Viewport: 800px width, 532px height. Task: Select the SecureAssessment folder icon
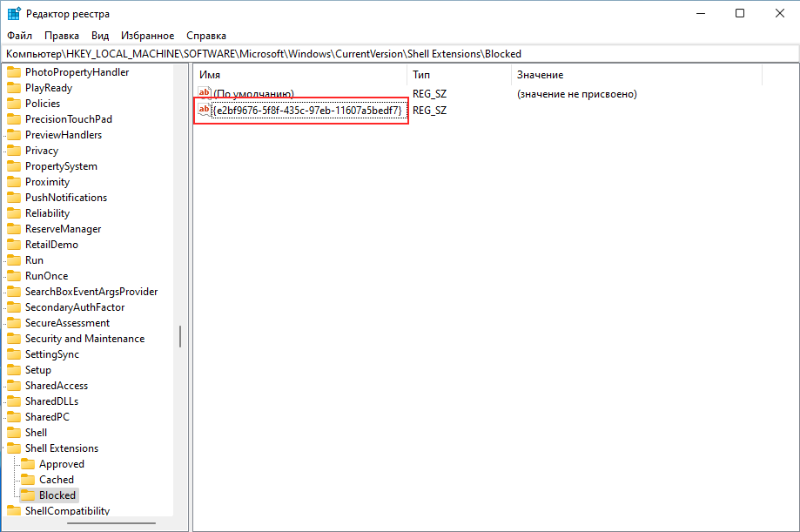point(14,323)
